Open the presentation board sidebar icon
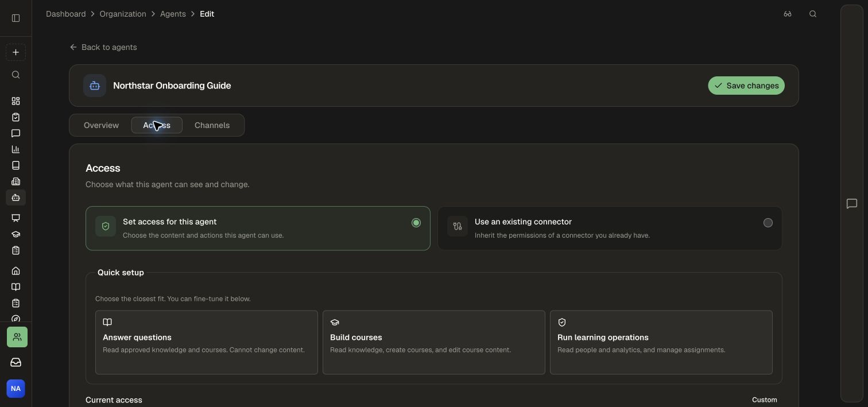This screenshot has width=868, height=407. click(15, 218)
